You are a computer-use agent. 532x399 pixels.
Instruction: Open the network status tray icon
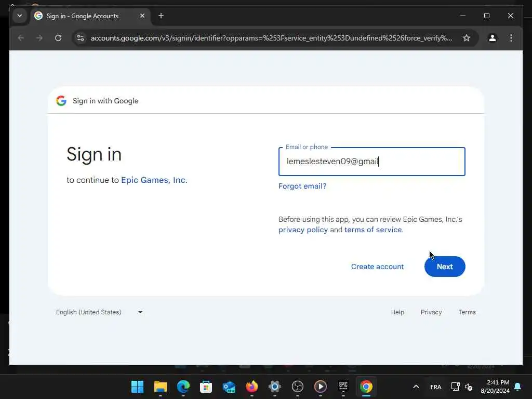455,387
